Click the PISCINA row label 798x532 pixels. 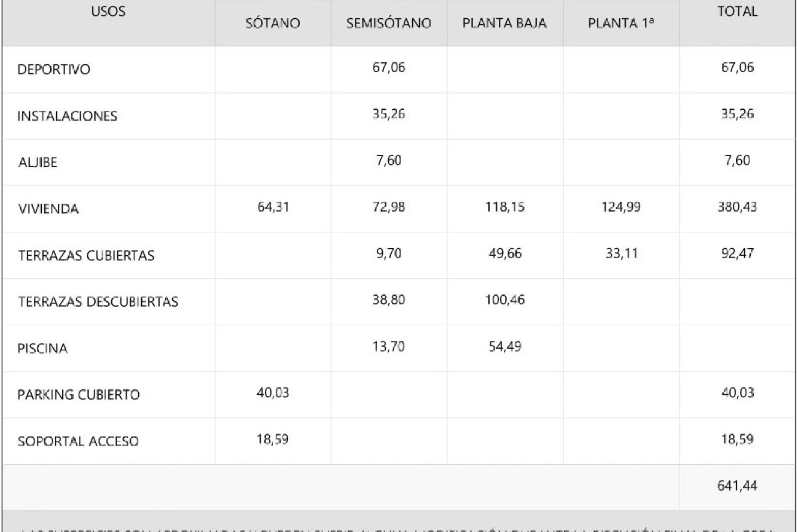click(42, 348)
